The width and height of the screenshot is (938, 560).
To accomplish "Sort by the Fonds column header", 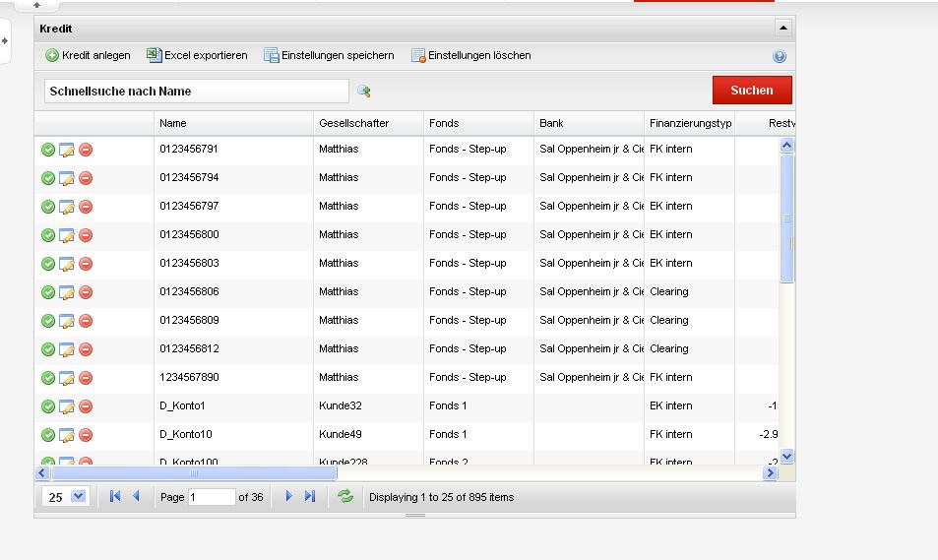I will coord(478,123).
